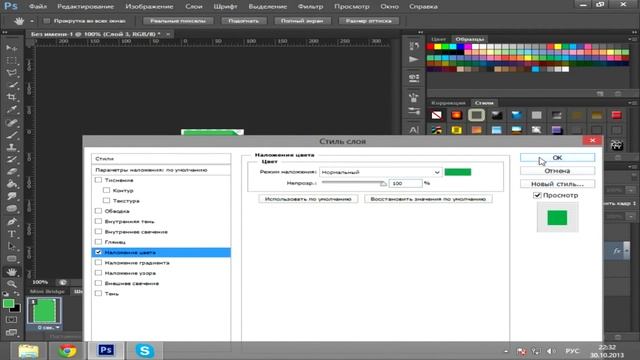Select the Move tool
The height and width of the screenshot is (360, 640).
11,48
